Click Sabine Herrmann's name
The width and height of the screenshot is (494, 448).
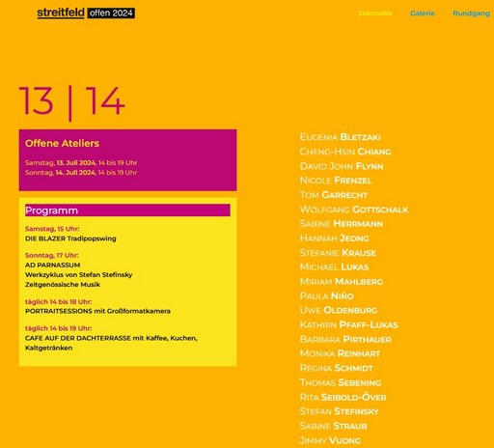[342, 223]
